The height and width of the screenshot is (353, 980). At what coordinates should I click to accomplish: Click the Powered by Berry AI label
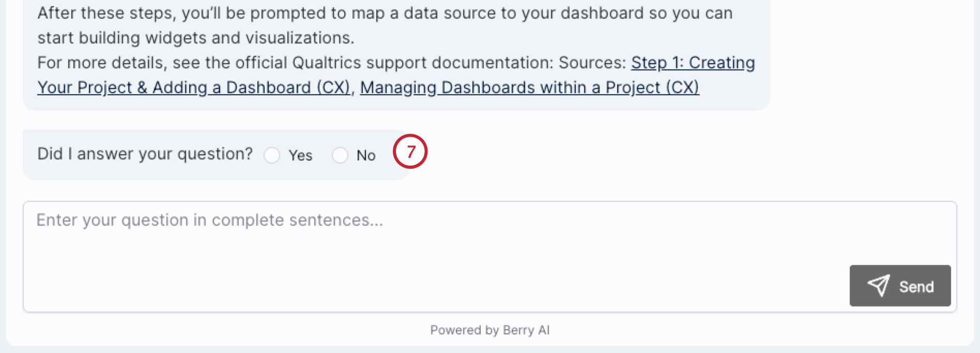pyautogui.click(x=489, y=330)
